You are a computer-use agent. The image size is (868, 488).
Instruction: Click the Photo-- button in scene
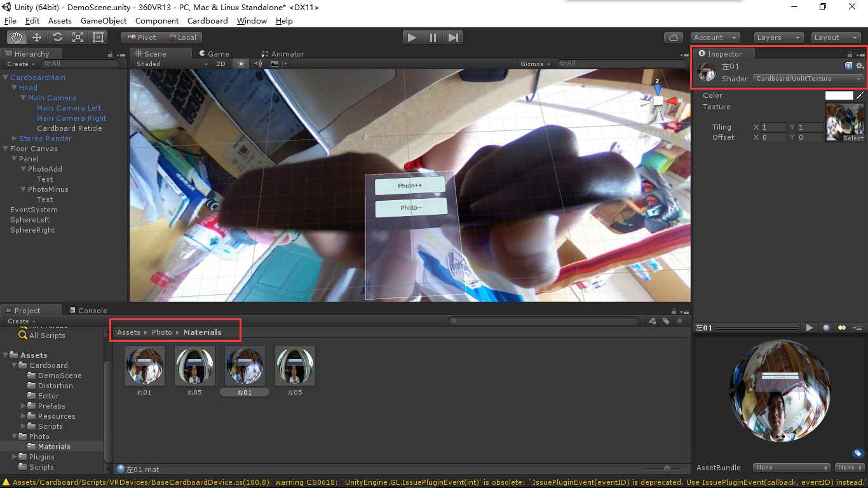click(411, 208)
